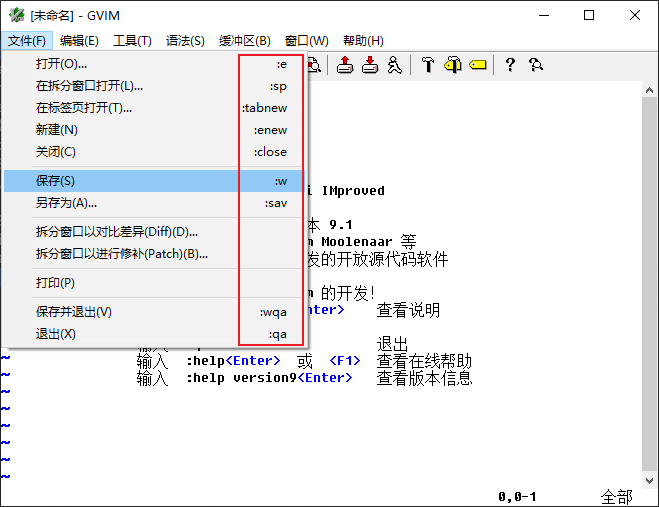Click the '<F1>' key hint text

345,361
